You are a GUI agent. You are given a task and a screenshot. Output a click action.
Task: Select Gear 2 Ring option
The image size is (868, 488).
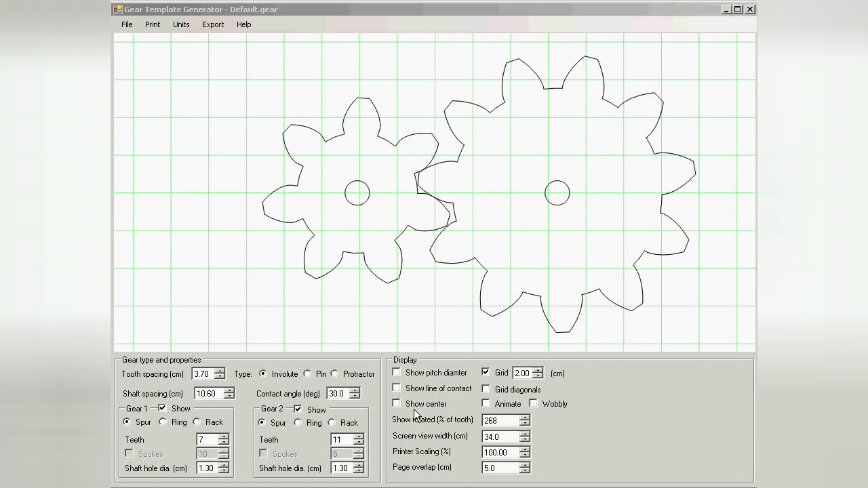298,422
